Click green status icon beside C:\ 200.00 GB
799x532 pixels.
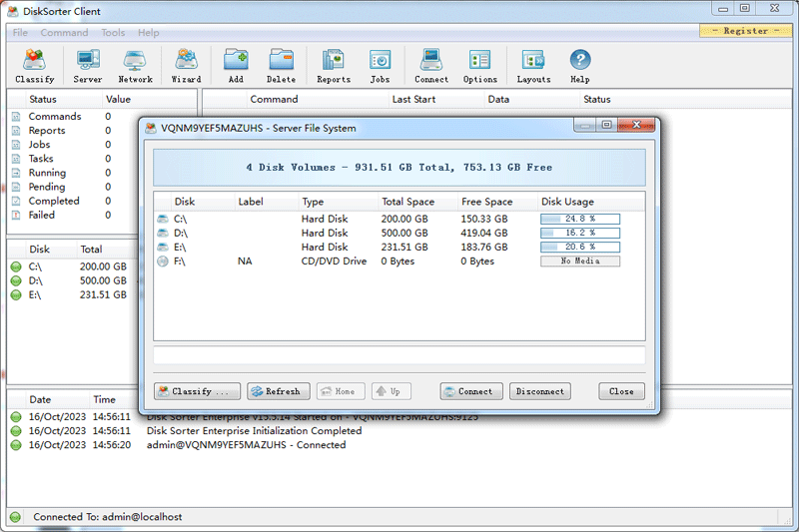pos(16,266)
